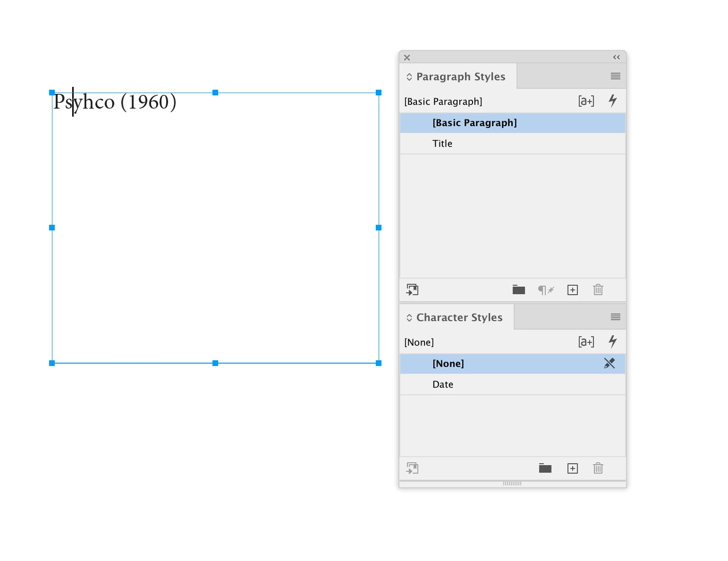Cycle the Paragraph Styles panel view arrows
This screenshot has width=728, height=561.
[x=409, y=77]
